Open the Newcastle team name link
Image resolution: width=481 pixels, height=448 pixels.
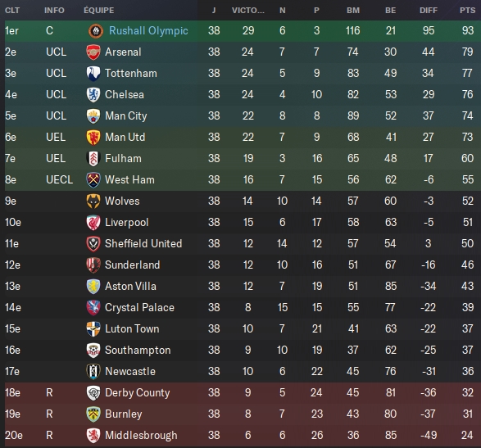click(x=130, y=372)
